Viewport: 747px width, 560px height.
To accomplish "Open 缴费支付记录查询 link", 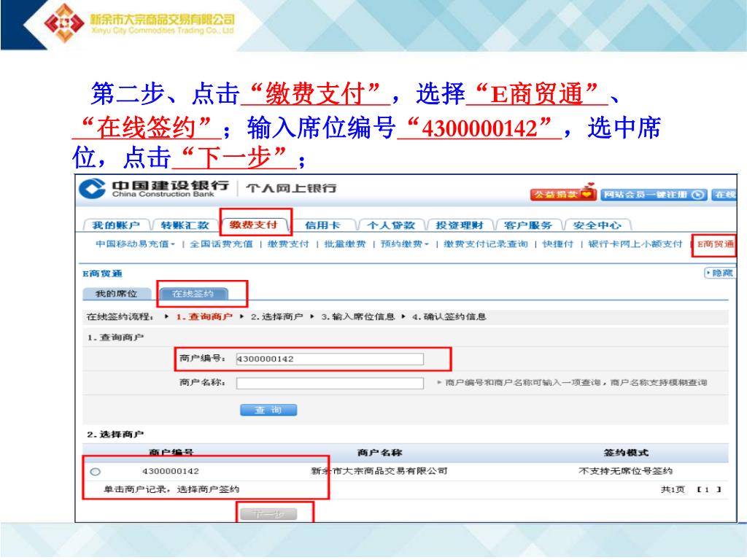I will point(485,244).
